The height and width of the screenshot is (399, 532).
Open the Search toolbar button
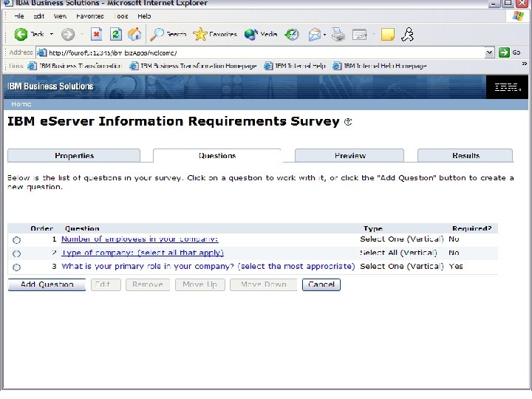pyautogui.click(x=168, y=34)
